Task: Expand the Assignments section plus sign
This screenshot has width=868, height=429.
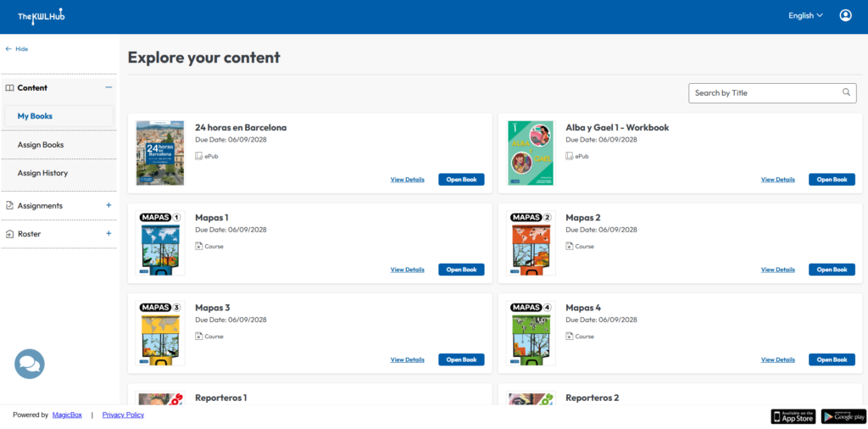Action: tap(108, 205)
